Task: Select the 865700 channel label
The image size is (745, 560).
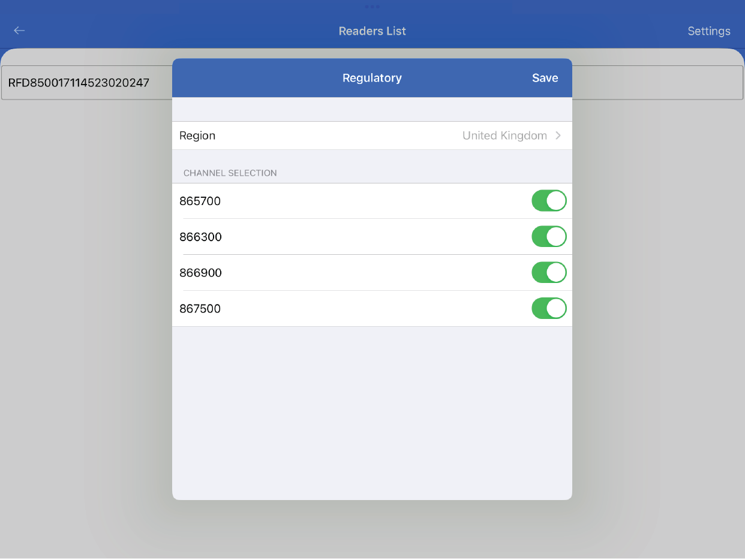Action: 200,201
